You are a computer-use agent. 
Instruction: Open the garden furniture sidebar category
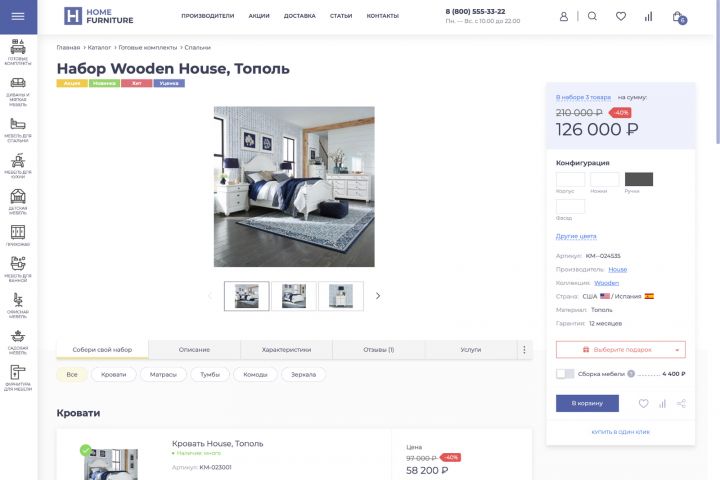click(18, 342)
